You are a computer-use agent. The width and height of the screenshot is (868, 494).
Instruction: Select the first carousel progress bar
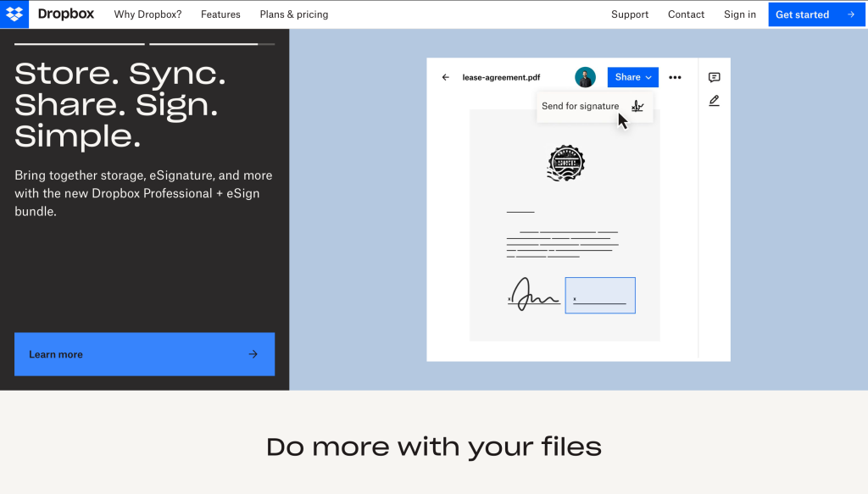(x=80, y=44)
